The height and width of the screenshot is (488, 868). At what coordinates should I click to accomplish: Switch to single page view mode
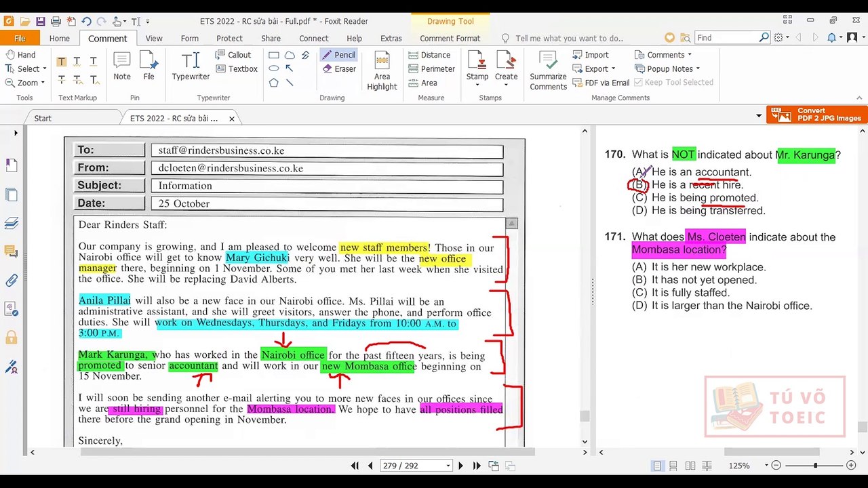coord(657,466)
